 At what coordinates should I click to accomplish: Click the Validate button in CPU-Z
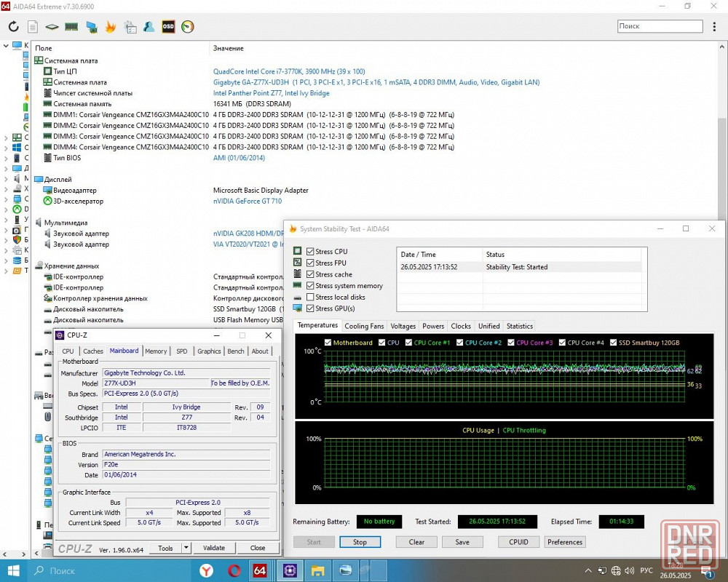213,548
